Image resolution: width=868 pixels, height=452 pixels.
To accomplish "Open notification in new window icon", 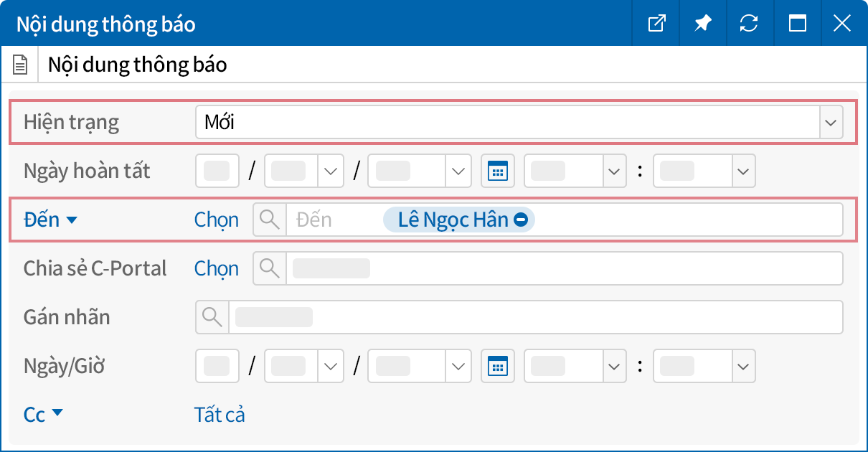I will point(656,24).
